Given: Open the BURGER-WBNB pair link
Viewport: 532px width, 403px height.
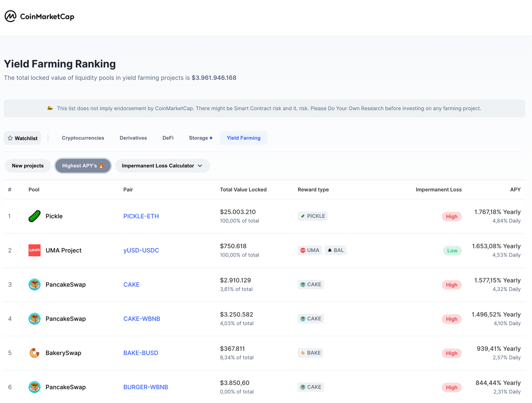Looking at the screenshot, I should click(146, 387).
